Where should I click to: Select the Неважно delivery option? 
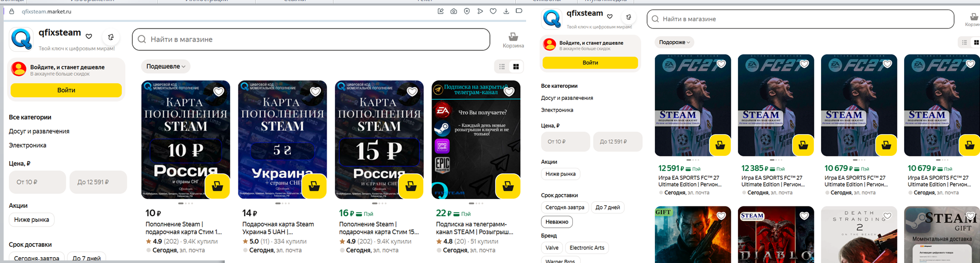[557, 222]
